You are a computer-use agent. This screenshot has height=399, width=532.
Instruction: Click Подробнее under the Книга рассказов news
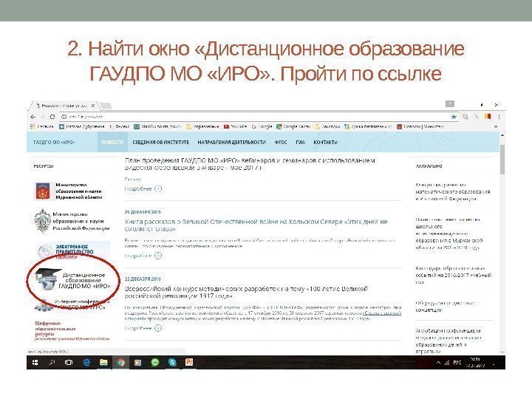pyautogui.click(x=143, y=256)
